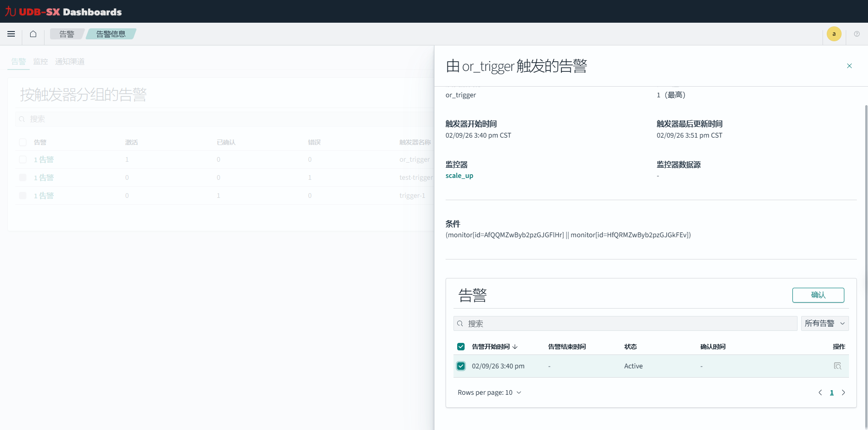Open the help question mark icon
Image resolution: width=868 pixels, height=430 pixels.
[856, 34]
